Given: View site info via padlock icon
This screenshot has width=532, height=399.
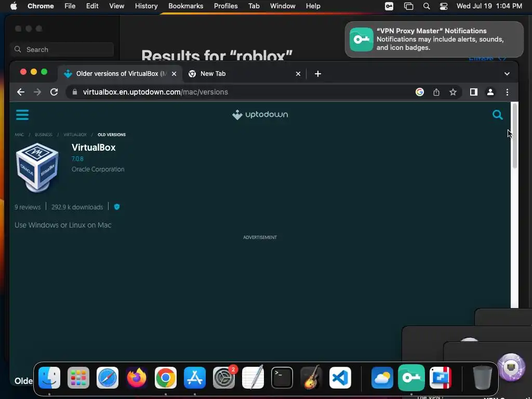Looking at the screenshot, I should [x=75, y=92].
